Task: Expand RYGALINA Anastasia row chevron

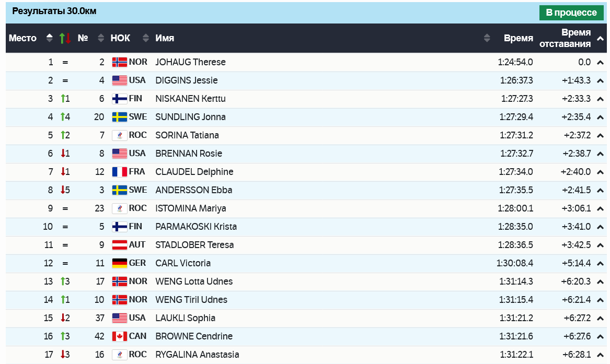Action: pyautogui.click(x=600, y=355)
